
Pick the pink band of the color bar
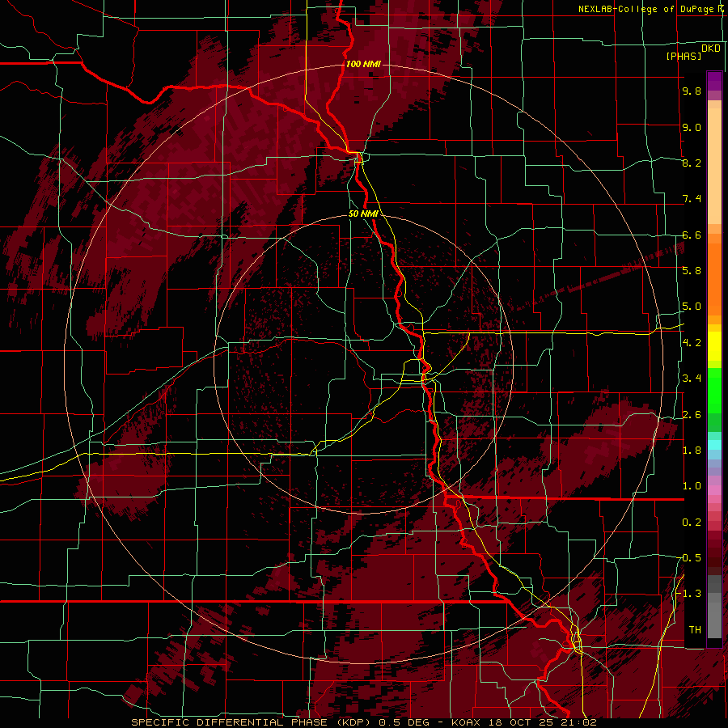714,489
